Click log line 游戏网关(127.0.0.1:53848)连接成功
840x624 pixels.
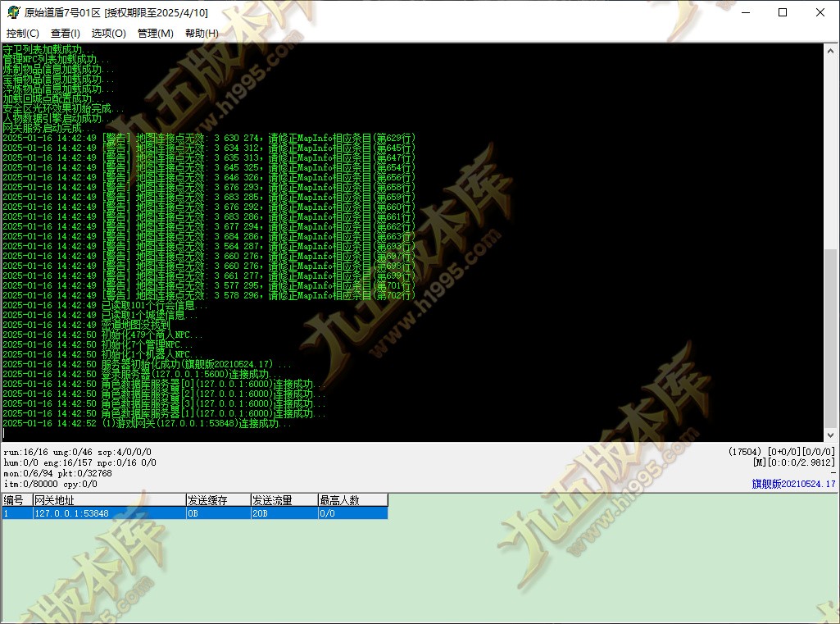(148, 423)
